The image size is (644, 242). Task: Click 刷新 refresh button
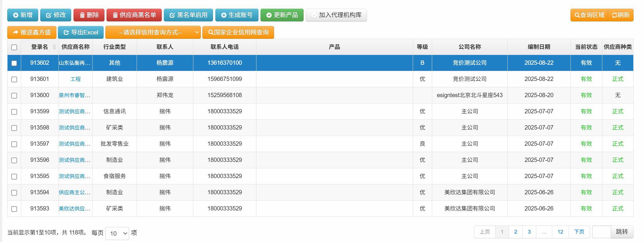click(621, 15)
